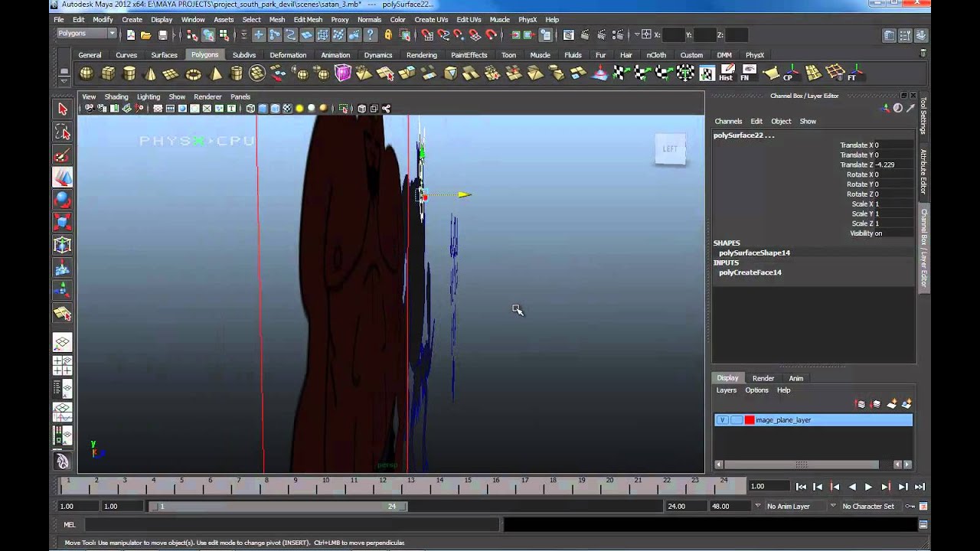Viewport: 980px width, 551px height.
Task: Click the LEFT face of the view cube
Action: (x=670, y=149)
